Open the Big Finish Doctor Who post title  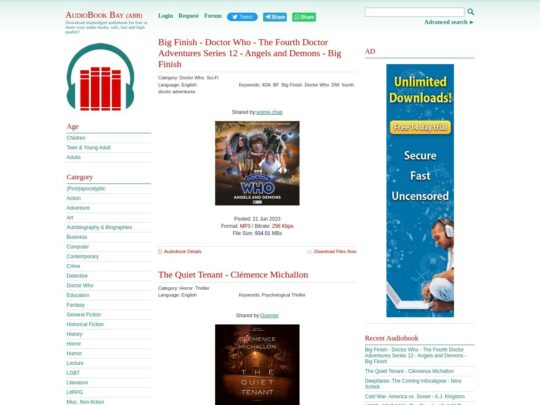coord(250,53)
